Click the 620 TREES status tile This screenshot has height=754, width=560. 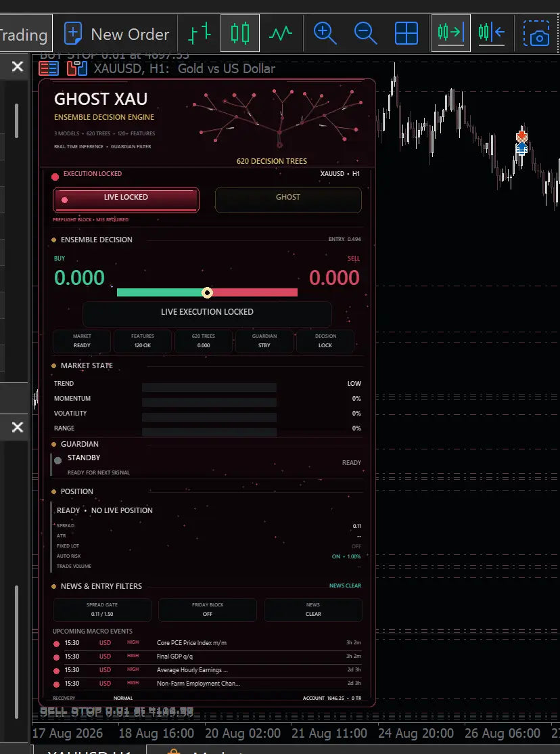point(204,341)
